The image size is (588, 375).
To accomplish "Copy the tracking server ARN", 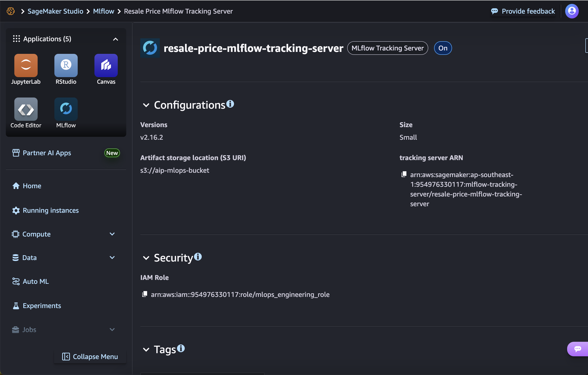I will [404, 174].
